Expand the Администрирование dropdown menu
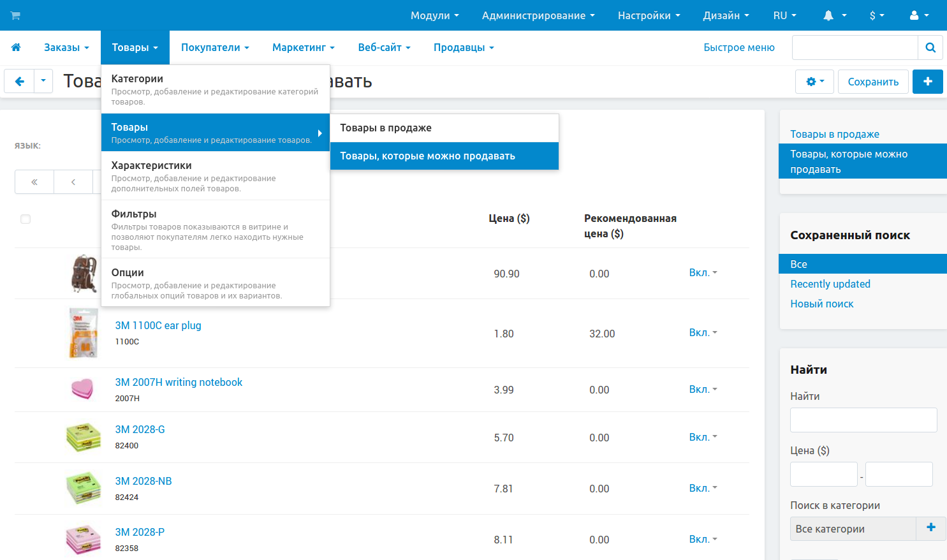Image resolution: width=947 pixels, height=560 pixels. tap(538, 15)
